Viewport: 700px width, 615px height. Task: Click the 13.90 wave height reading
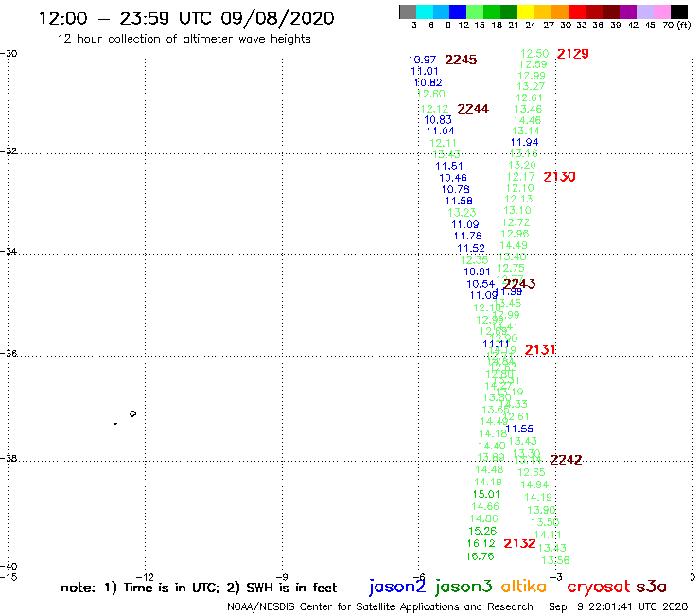pos(541,510)
